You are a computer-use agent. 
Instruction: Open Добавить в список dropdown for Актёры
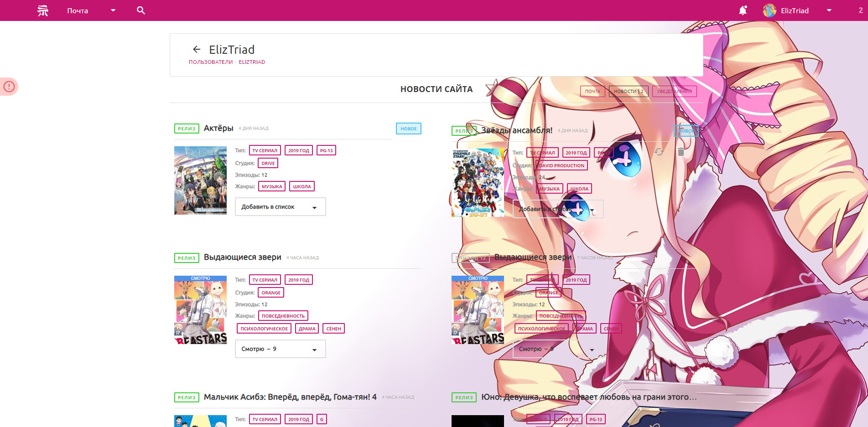[x=280, y=207]
